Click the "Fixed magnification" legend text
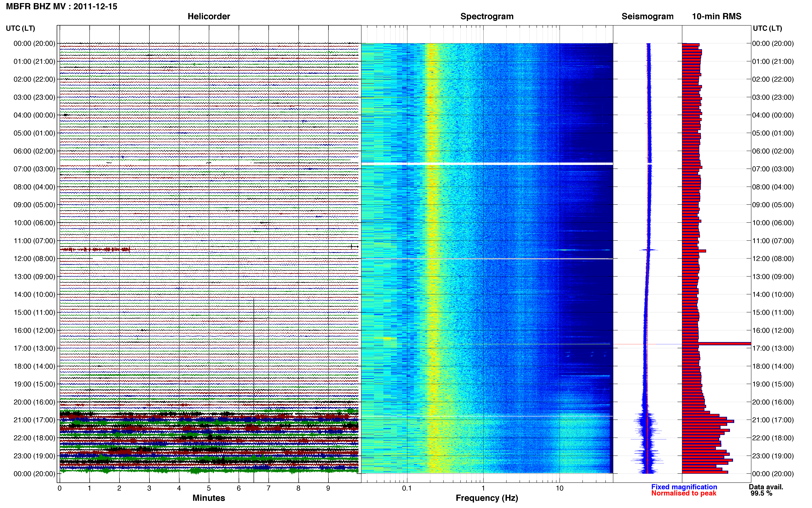Image resolution: width=812 pixels, height=508 pixels. tap(684, 487)
